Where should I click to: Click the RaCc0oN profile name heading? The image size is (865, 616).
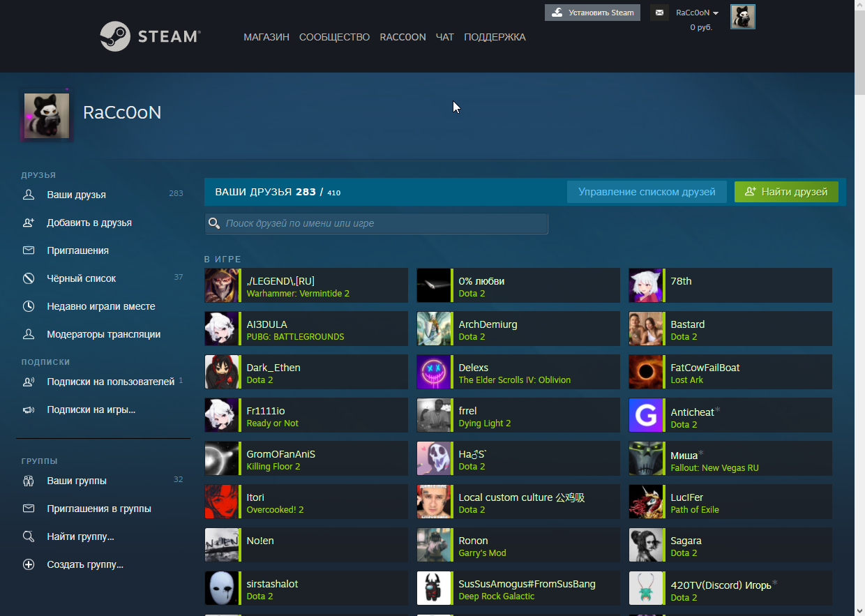[122, 112]
